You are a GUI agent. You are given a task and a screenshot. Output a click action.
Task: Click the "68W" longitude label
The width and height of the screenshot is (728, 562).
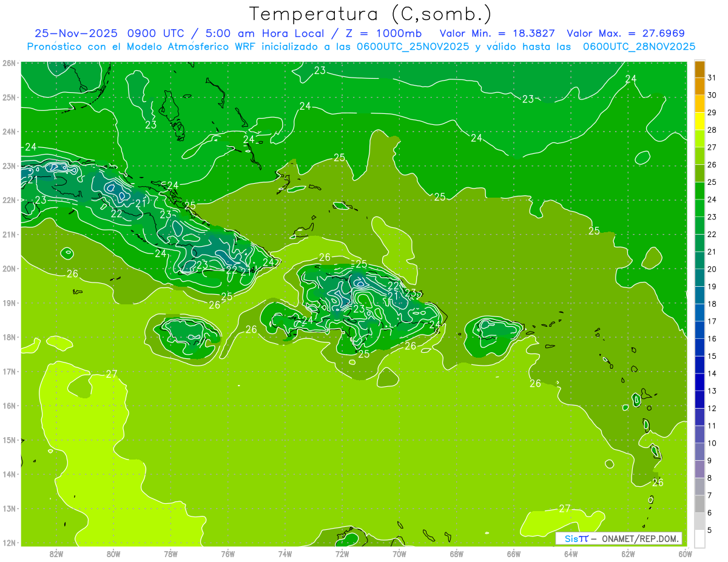click(x=457, y=554)
